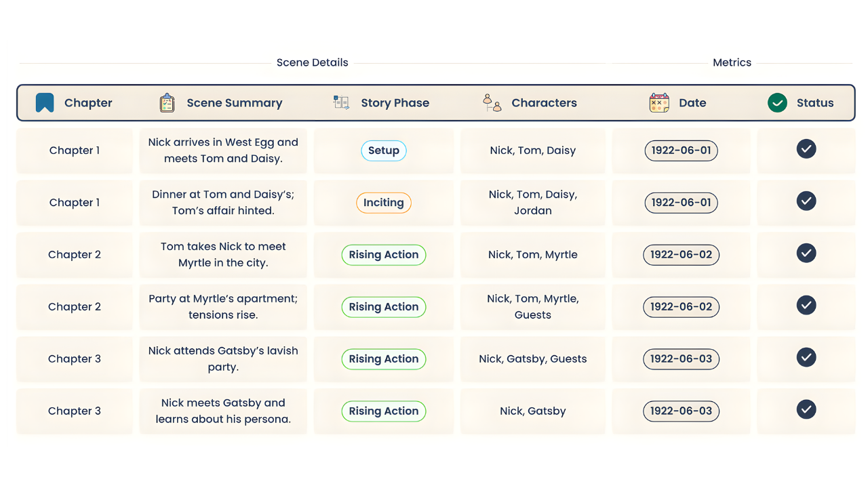868x488 pixels.
Task: Click the status checkmark for Gatsby's lavish party scene
Action: (806, 357)
